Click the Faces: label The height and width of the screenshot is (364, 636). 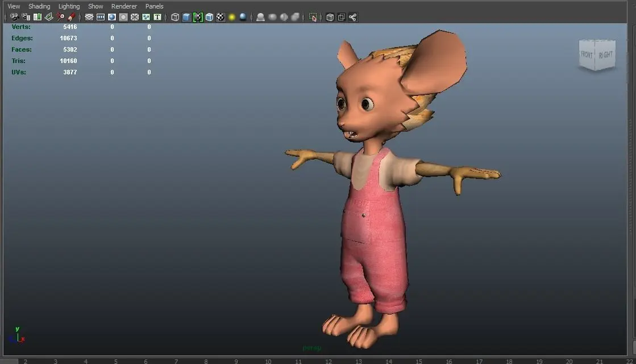click(x=22, y=49)
